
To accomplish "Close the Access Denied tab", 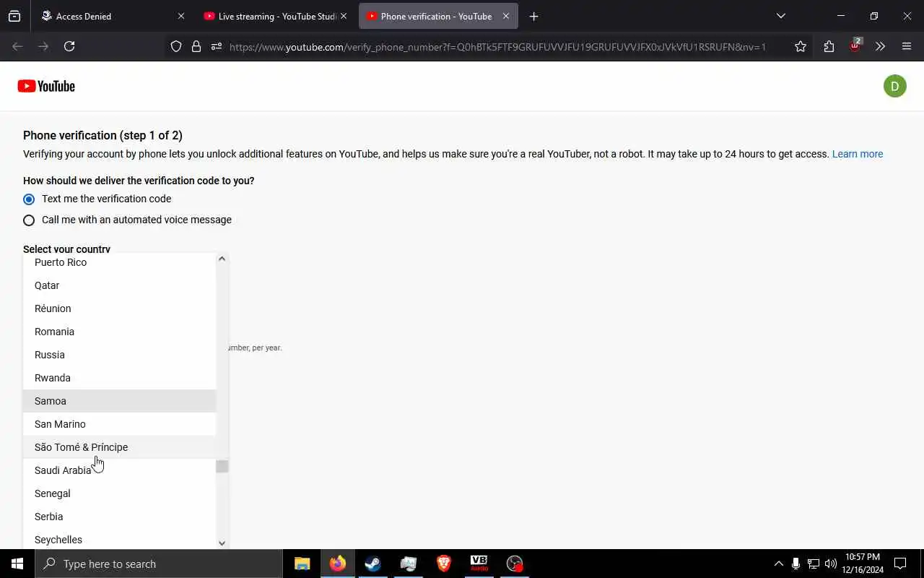I will (x=181, y=16).
